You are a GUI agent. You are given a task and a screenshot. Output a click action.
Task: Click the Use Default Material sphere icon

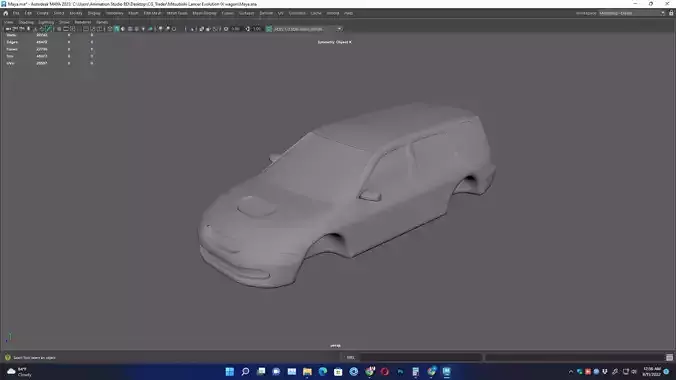123,29
